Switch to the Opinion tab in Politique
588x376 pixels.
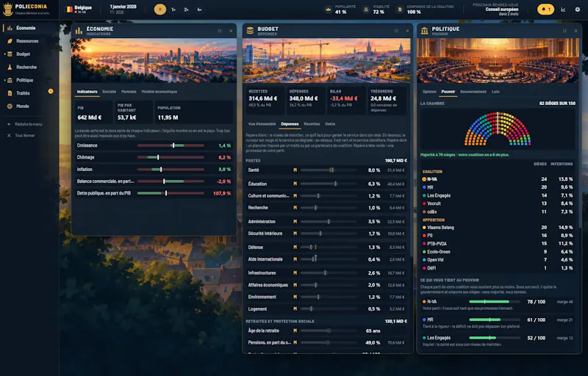(429, 92)
